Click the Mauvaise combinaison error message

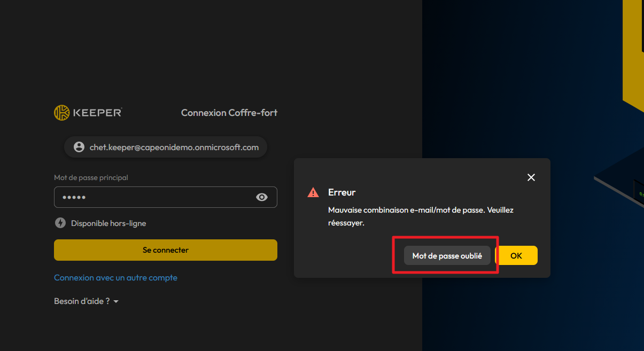tap(421, 216)
